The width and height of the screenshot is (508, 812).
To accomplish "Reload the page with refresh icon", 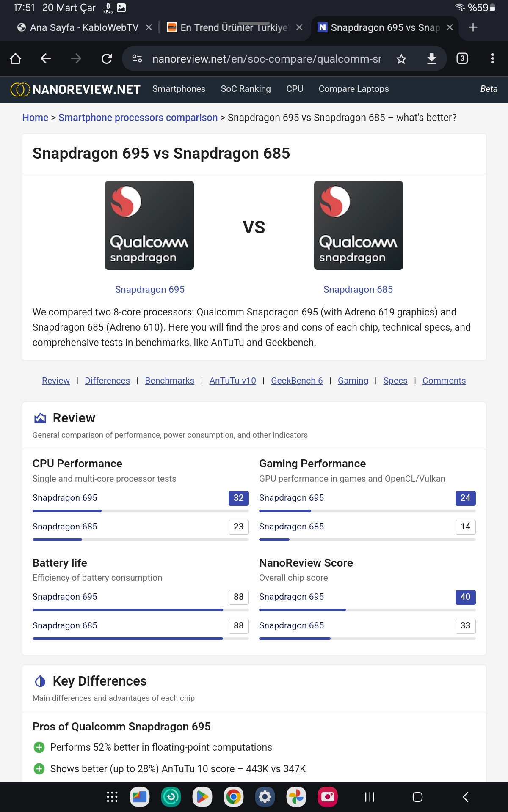I will [x=107, y=58].
